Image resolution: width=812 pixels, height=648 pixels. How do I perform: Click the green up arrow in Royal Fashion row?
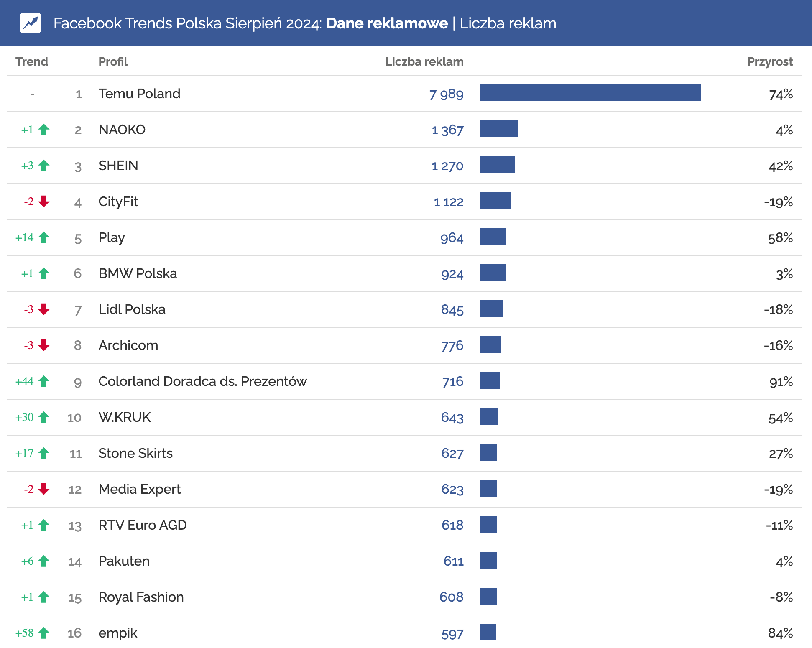44,597
